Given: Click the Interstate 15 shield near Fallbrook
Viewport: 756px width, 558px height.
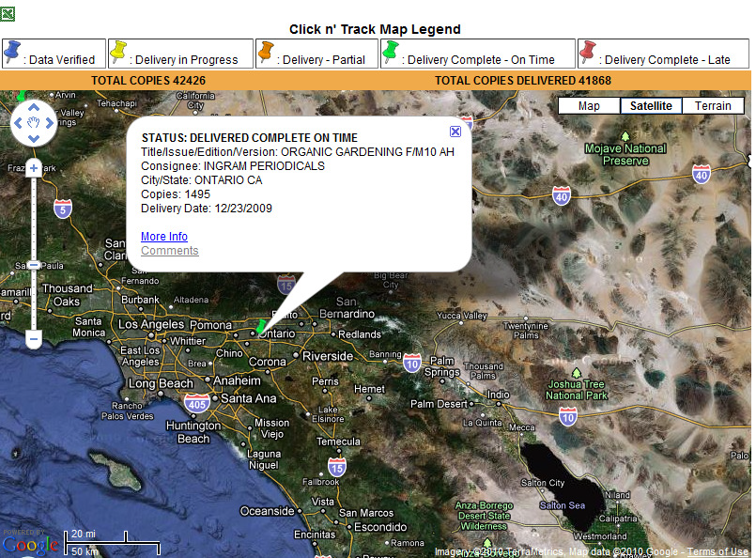Looking at the screenshot, I should tap(336, 467).
